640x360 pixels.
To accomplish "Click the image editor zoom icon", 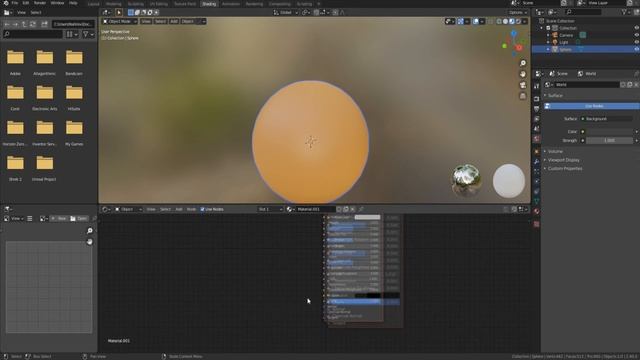I will (x=90, y=231).
